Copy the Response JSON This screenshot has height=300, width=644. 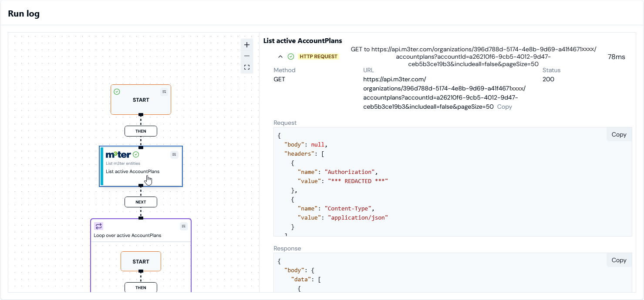pos(619,260)
